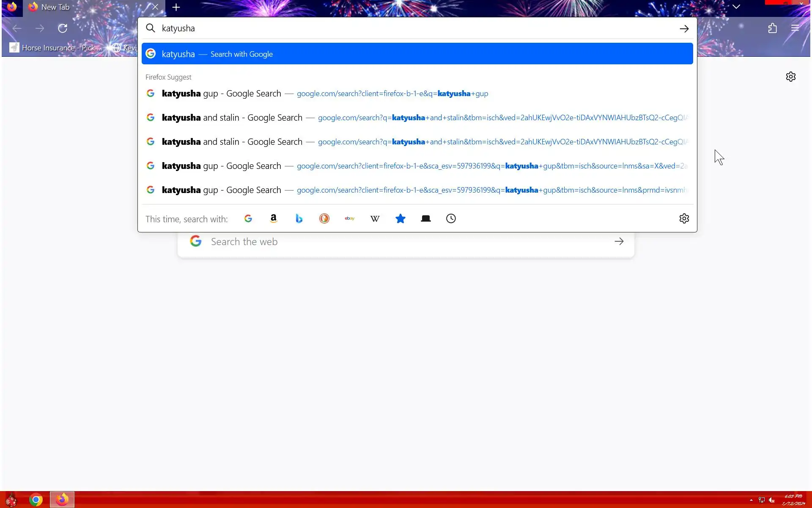
Task: Click Horse Insurance bookmark
Action: [x=56, y=48]
